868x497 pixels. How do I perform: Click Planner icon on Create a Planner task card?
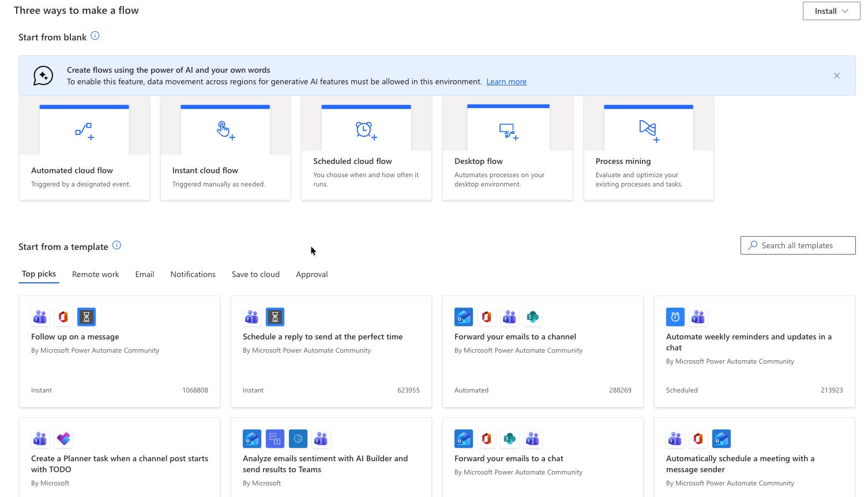[x=63, y=439]
